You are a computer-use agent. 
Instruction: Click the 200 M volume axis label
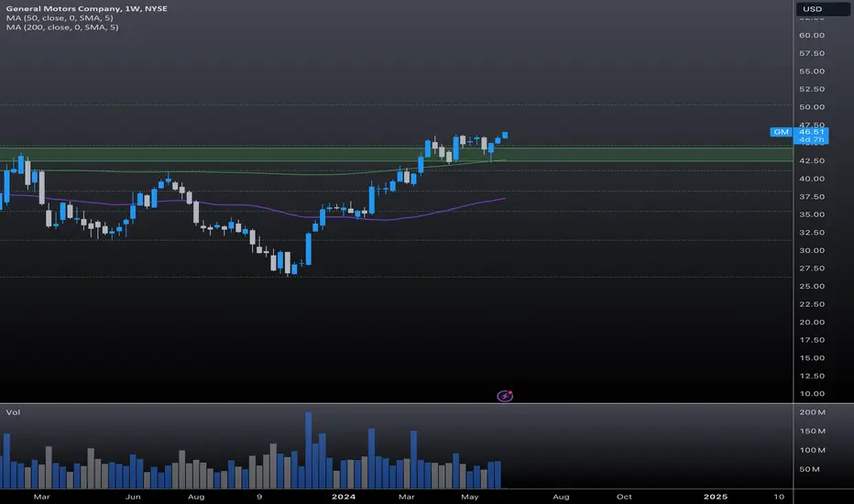pyautogui.click(x=812, y=412)
